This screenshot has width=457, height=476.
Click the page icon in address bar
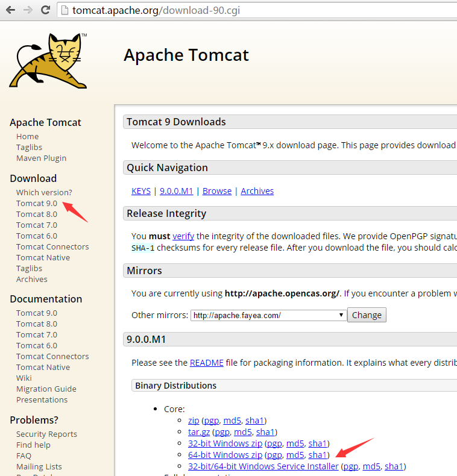click(65, 10)
